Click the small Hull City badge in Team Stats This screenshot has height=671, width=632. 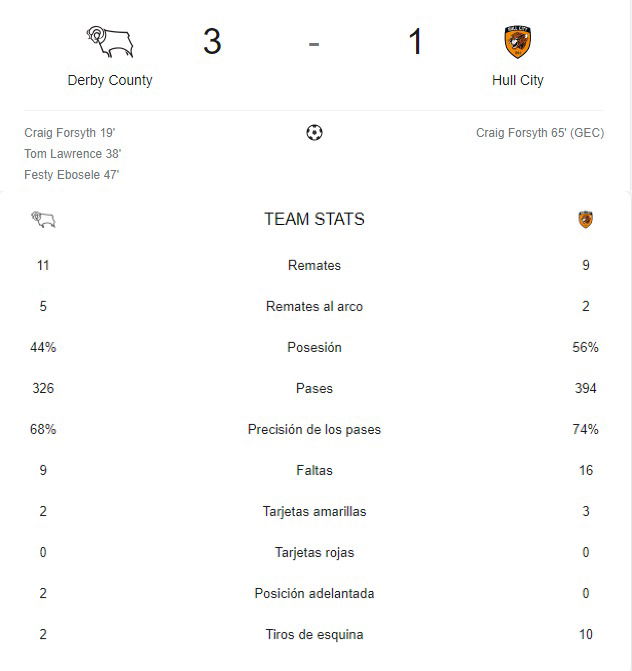pos(585,220)
